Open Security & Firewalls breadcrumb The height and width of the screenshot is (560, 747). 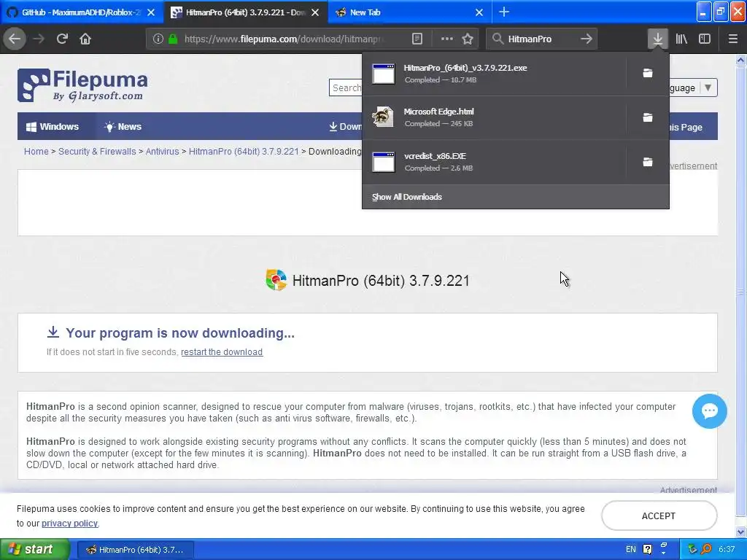tap(97, 152)
